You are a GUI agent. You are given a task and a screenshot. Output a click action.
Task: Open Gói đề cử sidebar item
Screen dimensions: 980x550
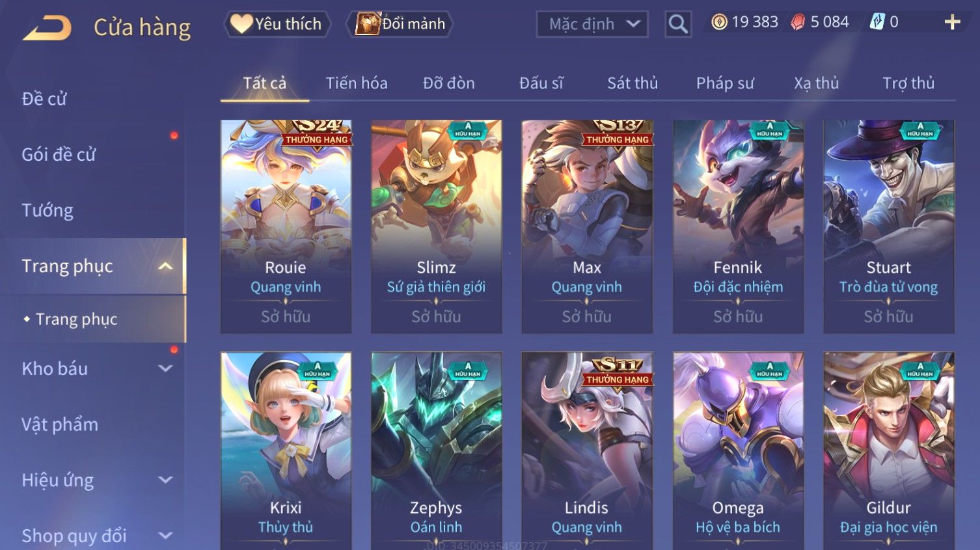(x=59, y=154)
